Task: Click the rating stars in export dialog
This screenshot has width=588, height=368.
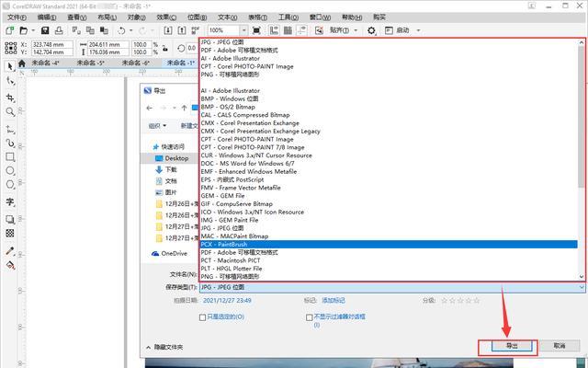Action: point(460,301)
